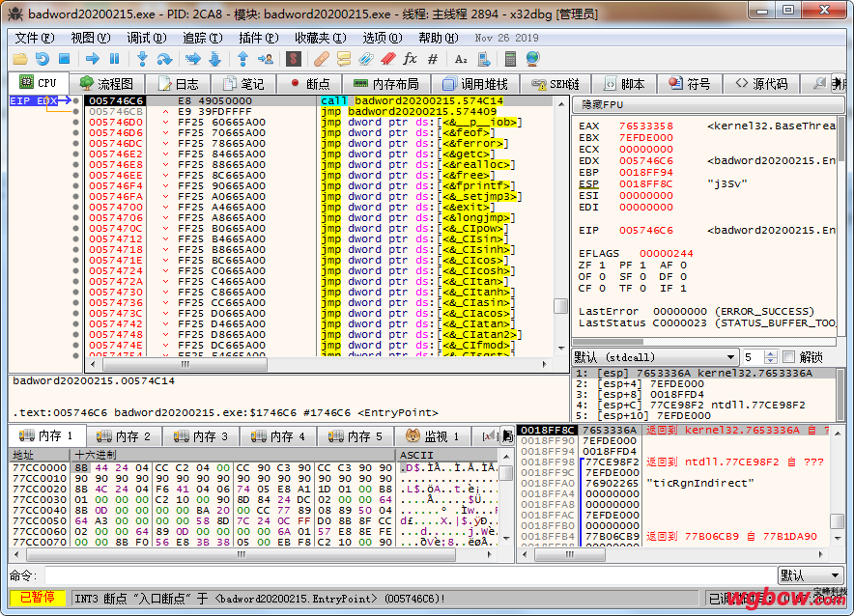Switch to the 内存布局 tab

point(386,84)
